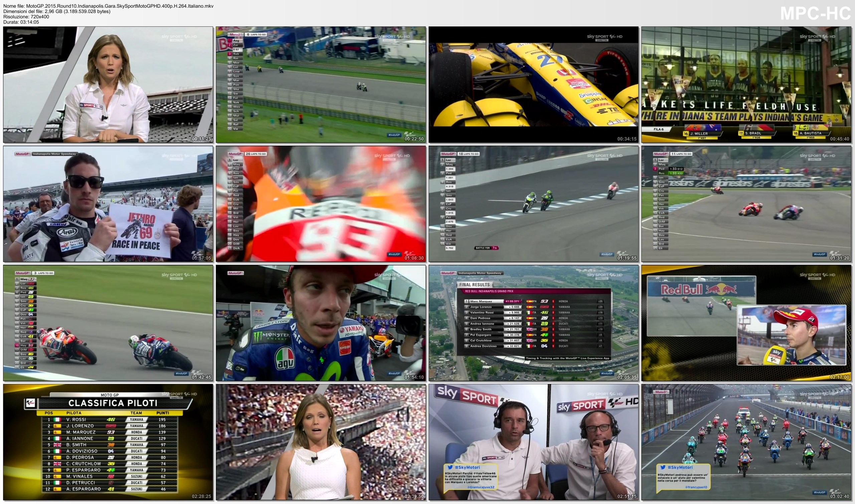Open the thumbnail timestamped 00:11:25

[108, 84]
